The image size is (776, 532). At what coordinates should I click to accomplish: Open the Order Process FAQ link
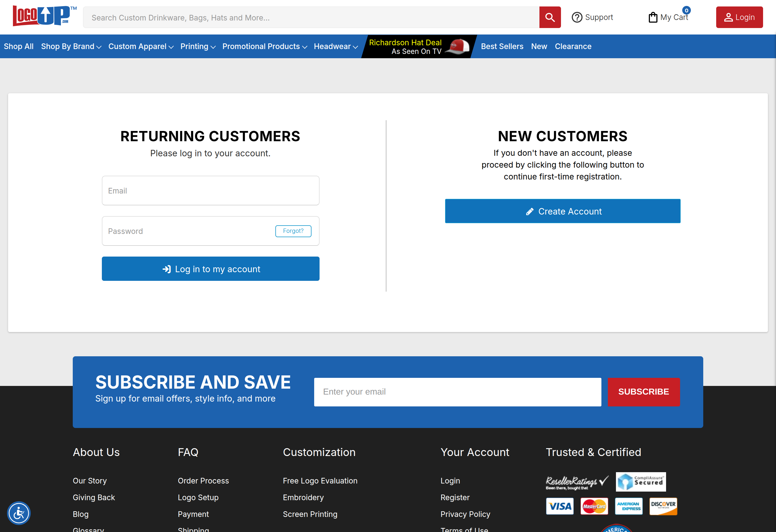[x=203, y=481]
